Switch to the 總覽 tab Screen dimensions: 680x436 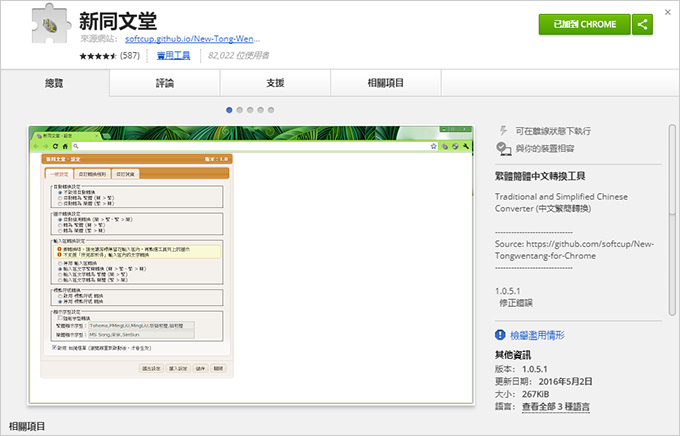tap(55, 83)
